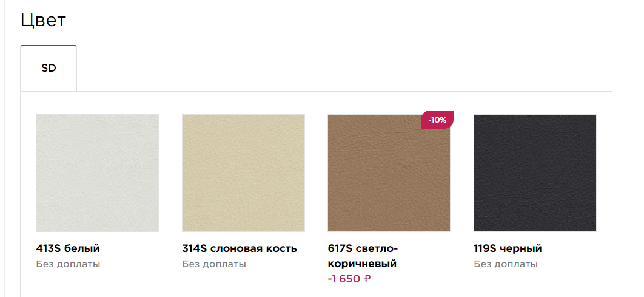Screen dimensions: 644x297
Task: Select the white 413S leather swatch
Action: tap(98, 173)
